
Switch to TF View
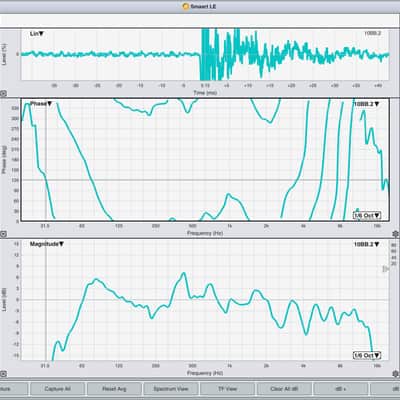[227, 389]
